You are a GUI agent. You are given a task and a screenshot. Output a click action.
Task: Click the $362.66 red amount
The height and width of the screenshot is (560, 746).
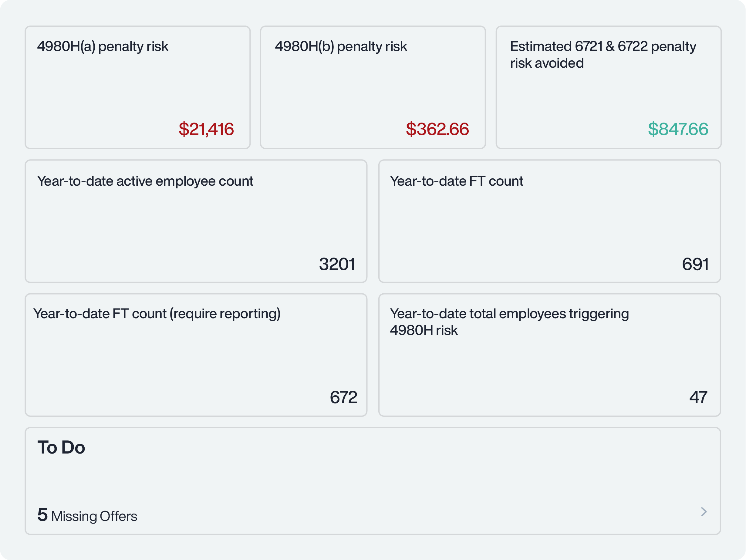437,129
